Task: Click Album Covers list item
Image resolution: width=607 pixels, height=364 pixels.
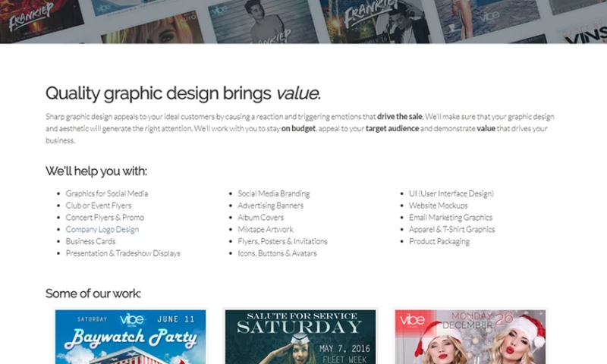Action: click(x=260, y=218)
